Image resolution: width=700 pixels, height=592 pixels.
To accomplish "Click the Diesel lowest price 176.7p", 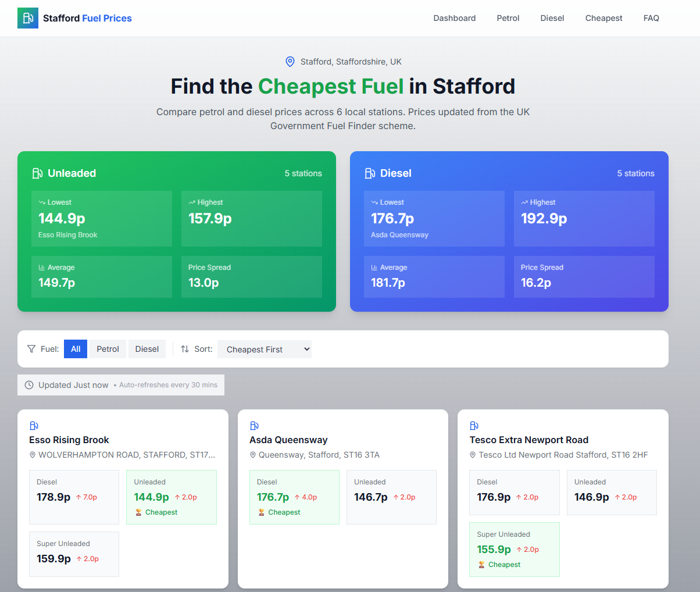I will pos(392,218).
